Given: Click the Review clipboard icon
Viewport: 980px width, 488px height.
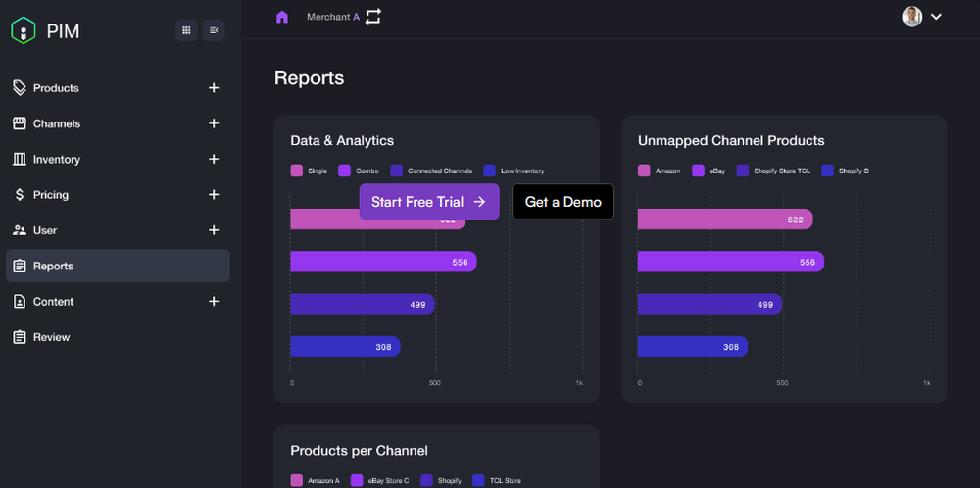Looking at the screenshot, I should [20, 337].
